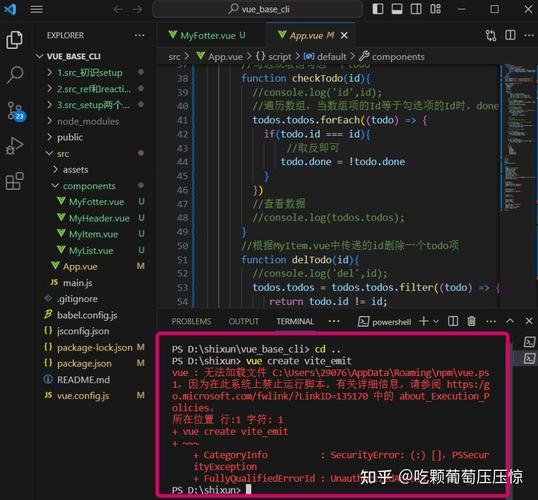Viewport: 538px width, 500px height.
Task: Toggle secondary side bar layout icon
Action: point(416,9)
